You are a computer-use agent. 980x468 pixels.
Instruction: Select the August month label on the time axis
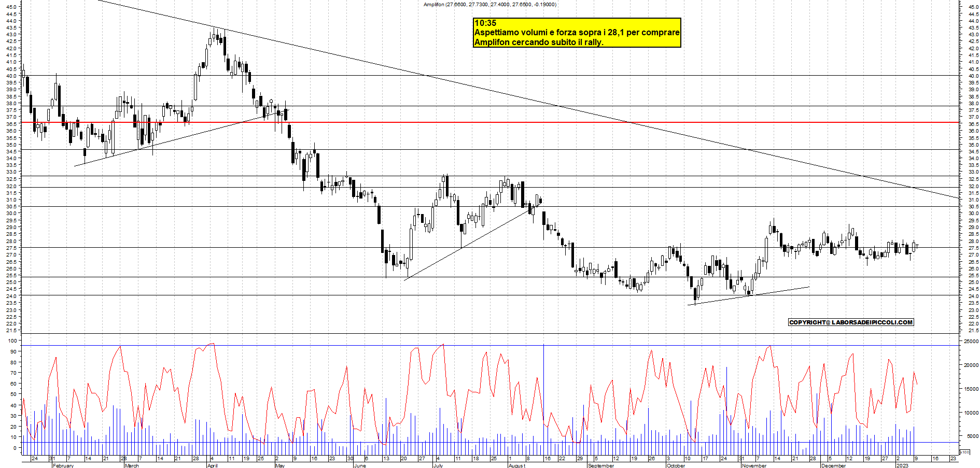[x=516, y=465]
